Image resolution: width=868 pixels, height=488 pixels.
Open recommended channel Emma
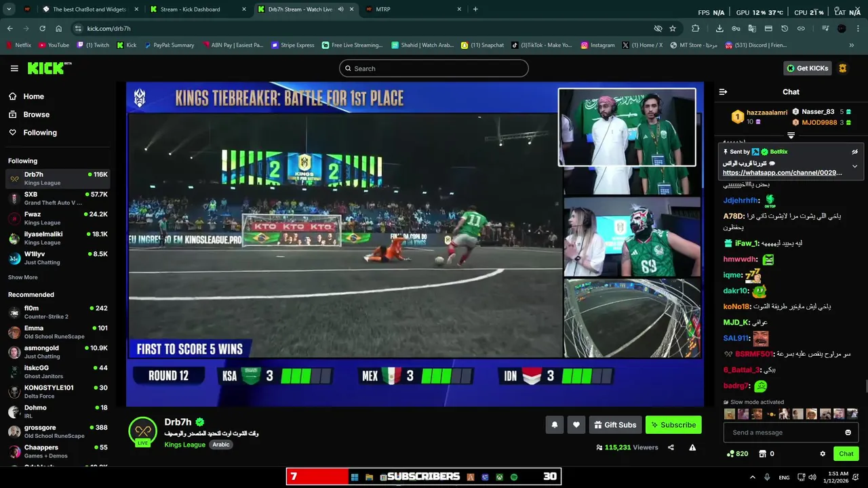point(58,332)
